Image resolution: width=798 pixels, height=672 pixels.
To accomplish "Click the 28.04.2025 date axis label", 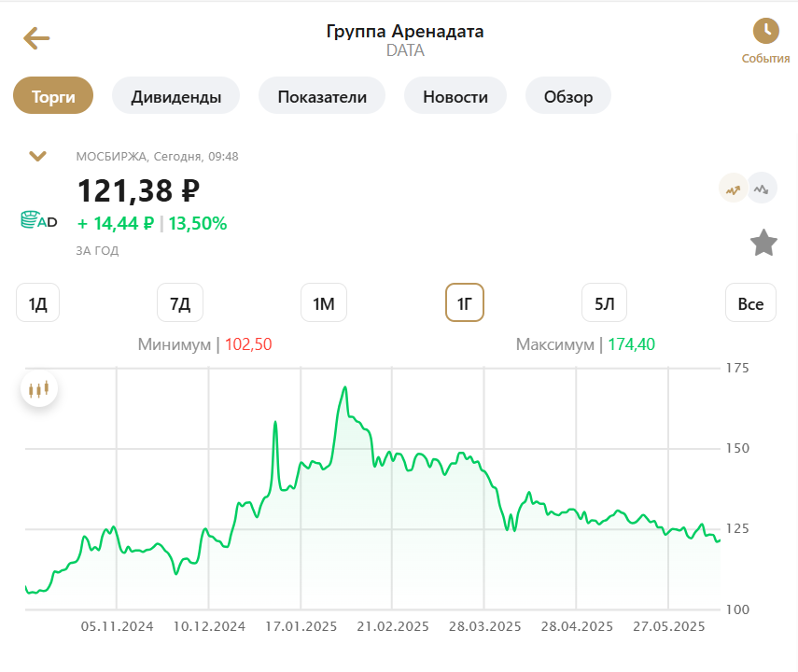I will point(577,626).
